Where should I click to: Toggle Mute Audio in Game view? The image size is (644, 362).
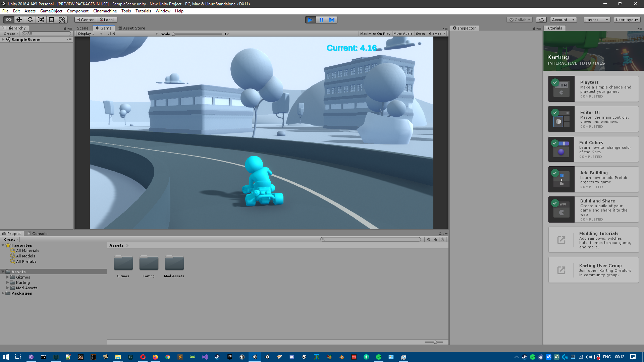coord(403,34)
